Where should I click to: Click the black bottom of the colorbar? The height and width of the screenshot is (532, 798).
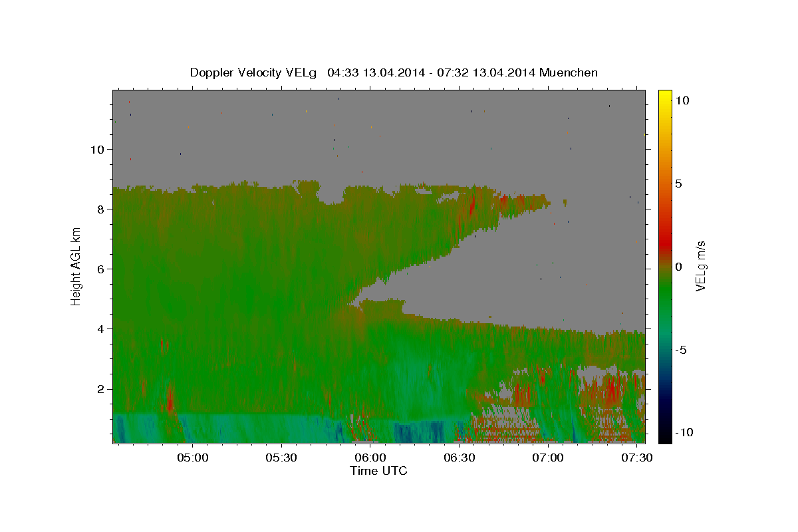[x=664, y=436]
